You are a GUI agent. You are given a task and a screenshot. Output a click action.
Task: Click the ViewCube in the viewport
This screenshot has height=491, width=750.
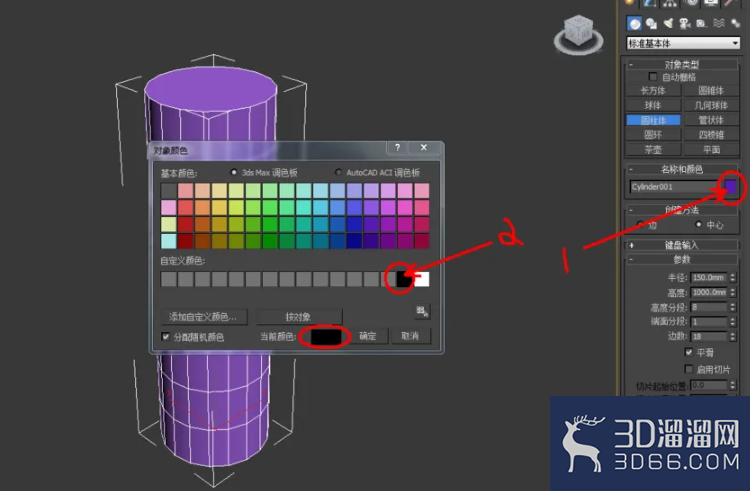578,33
